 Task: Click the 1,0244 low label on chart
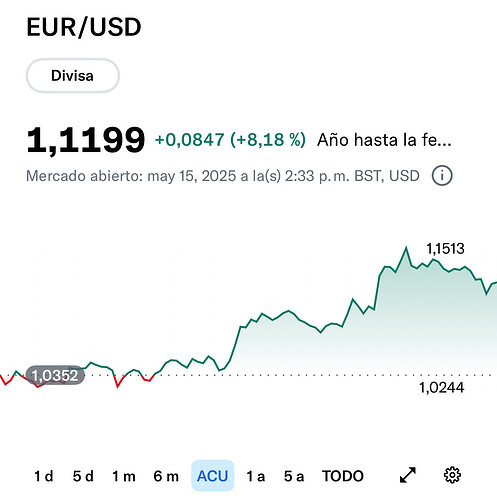(x=441, y=388)
